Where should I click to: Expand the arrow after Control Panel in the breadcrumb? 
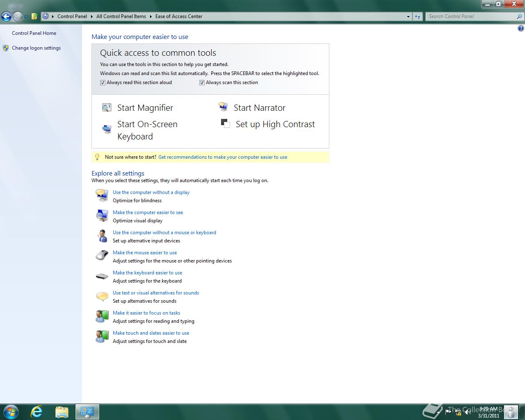pos(91,16)
